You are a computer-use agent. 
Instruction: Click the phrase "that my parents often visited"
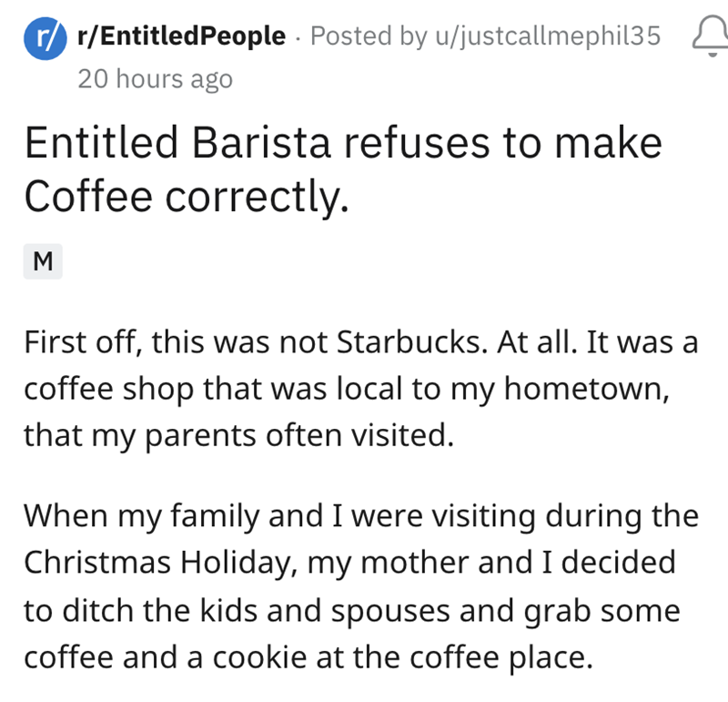pos(237,437)
